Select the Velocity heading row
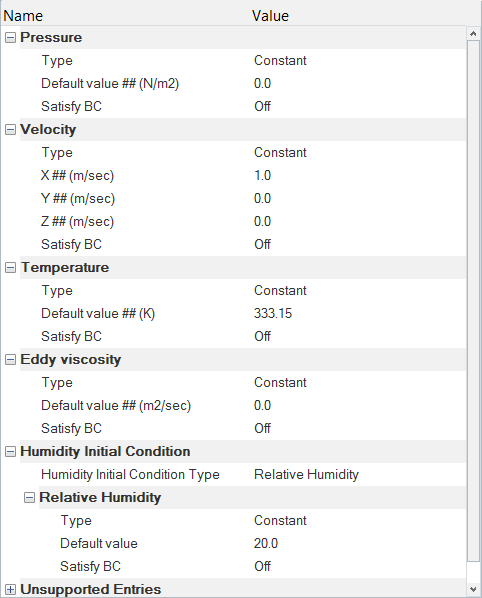The image size is (482, 598). tap(243, 129)
